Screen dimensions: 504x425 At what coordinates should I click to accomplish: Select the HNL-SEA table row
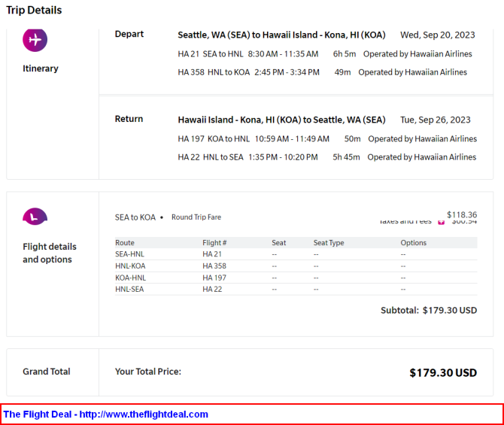(296, 289)
